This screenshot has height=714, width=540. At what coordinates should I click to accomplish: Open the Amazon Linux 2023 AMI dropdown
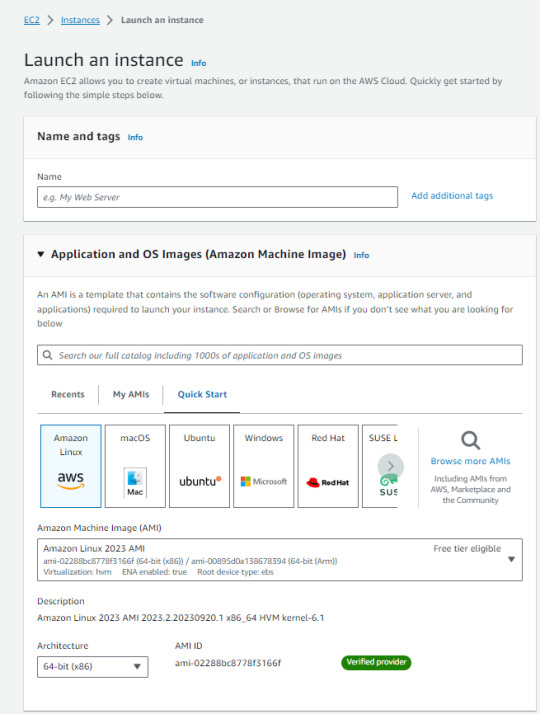[x=280, y=560]
